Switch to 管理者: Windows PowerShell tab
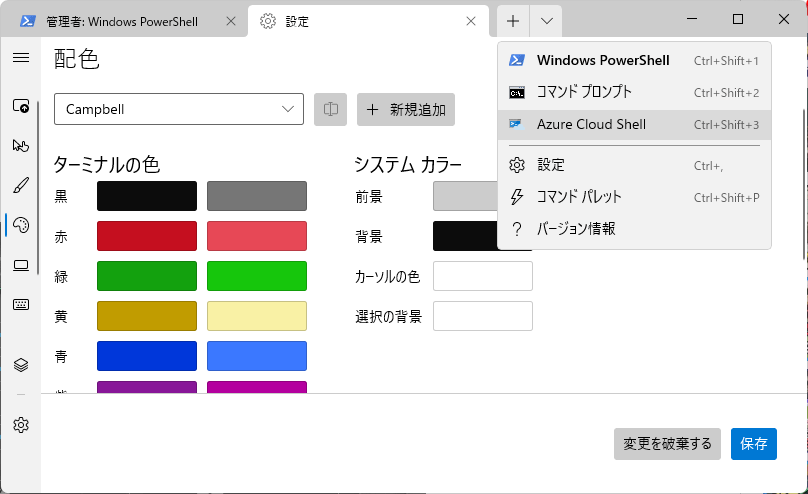 124,21
